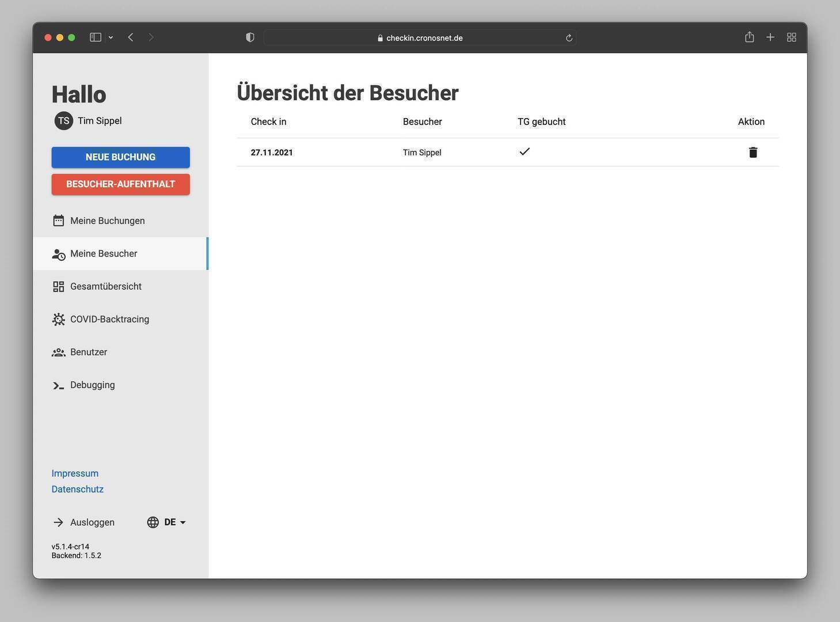
Task: Open the Safari share menu
Action: pos(749,37)
